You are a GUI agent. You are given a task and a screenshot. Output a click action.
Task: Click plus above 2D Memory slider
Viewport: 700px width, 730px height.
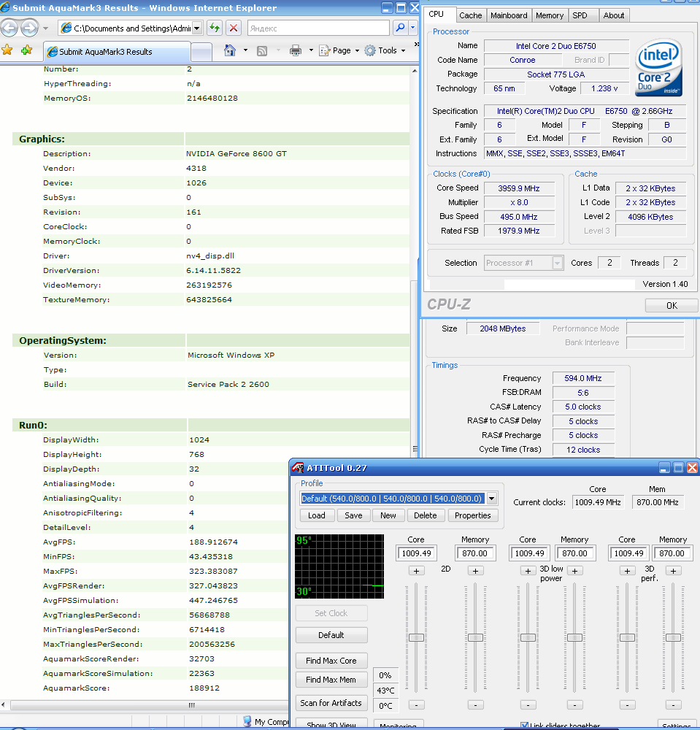475,571
